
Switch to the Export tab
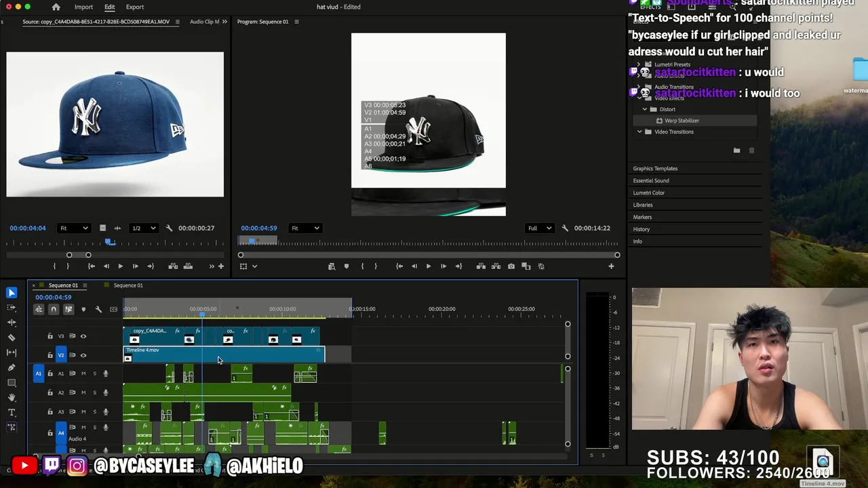134,7
